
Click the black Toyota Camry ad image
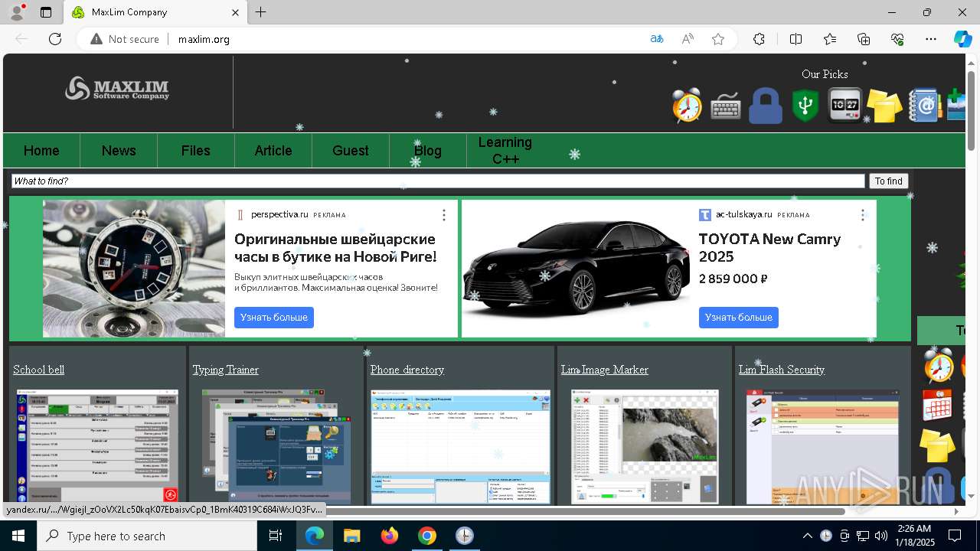click(577, 269)
